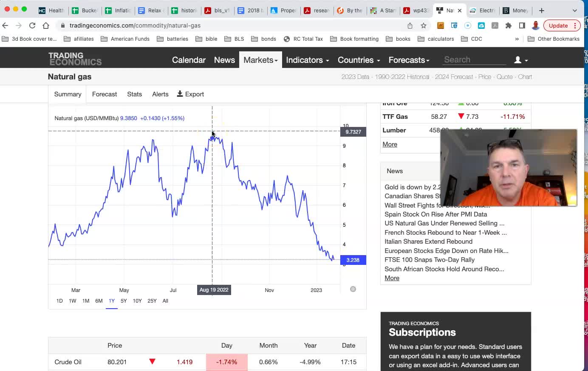Set chart range to All
This screenshot has height=371, width=588.
165,301
